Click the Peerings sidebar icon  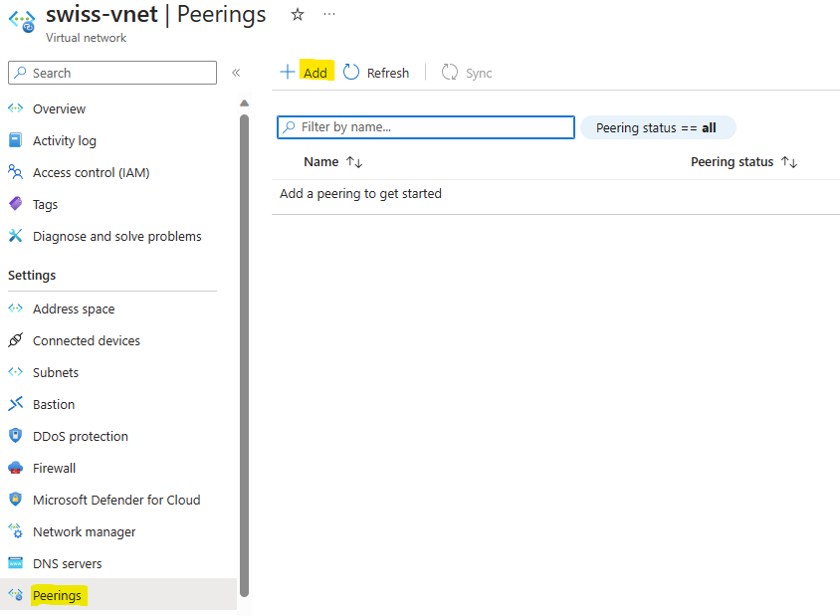click(16, 594)
